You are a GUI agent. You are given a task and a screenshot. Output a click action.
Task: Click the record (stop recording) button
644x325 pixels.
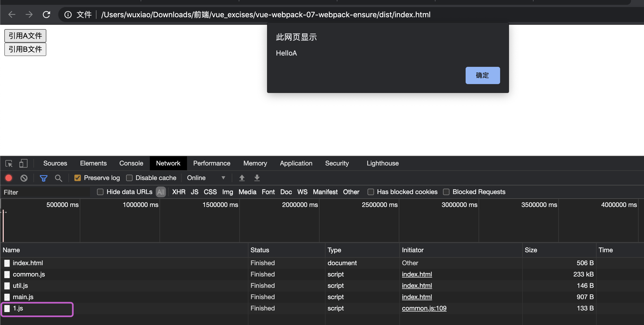[x=8, y=177]
